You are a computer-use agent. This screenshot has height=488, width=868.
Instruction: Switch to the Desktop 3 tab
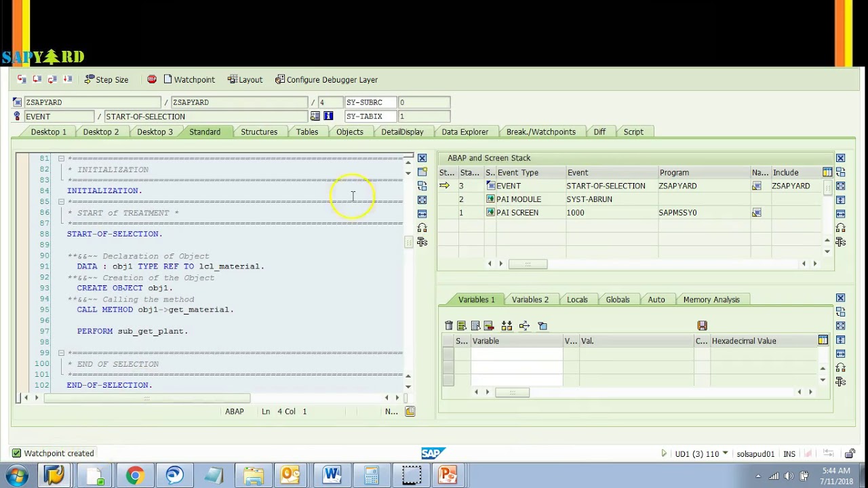[155, 131]
